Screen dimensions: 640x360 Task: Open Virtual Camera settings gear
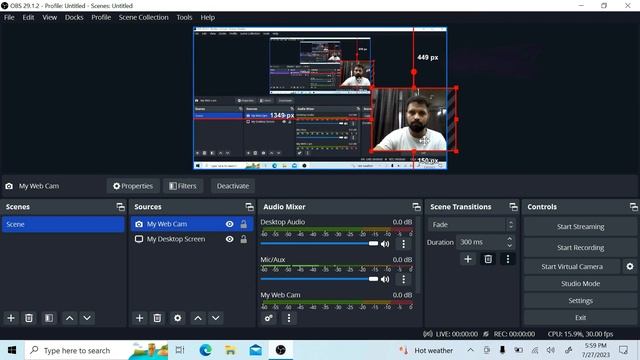(630, 267)
